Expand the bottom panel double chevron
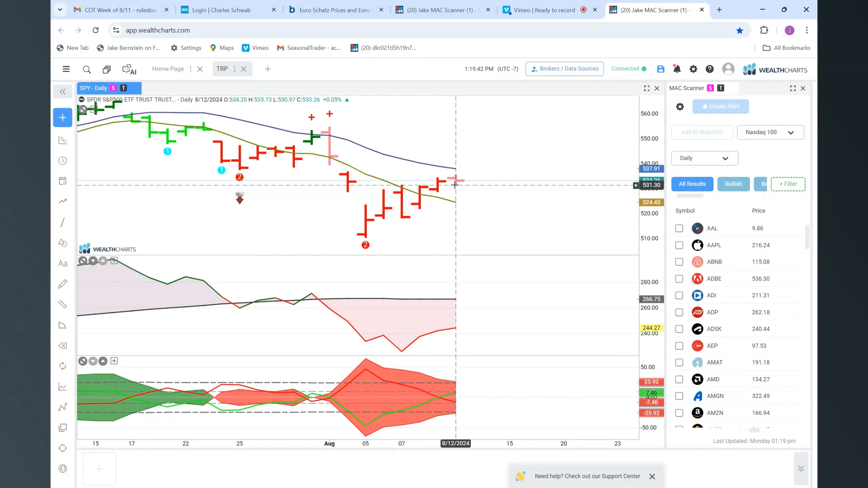Screen dimensions: 868x488 [801, 469]
